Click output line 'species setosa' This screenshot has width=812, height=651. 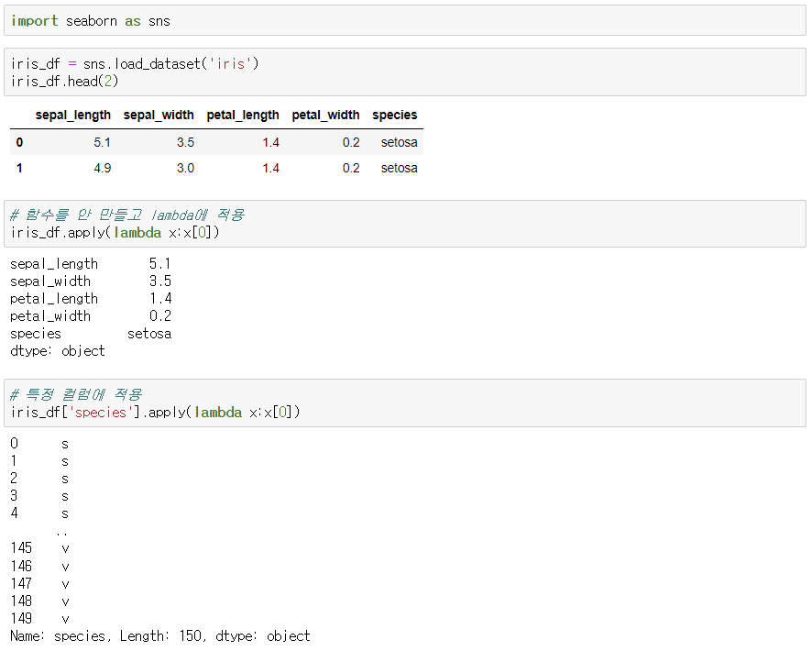(91, 334)
